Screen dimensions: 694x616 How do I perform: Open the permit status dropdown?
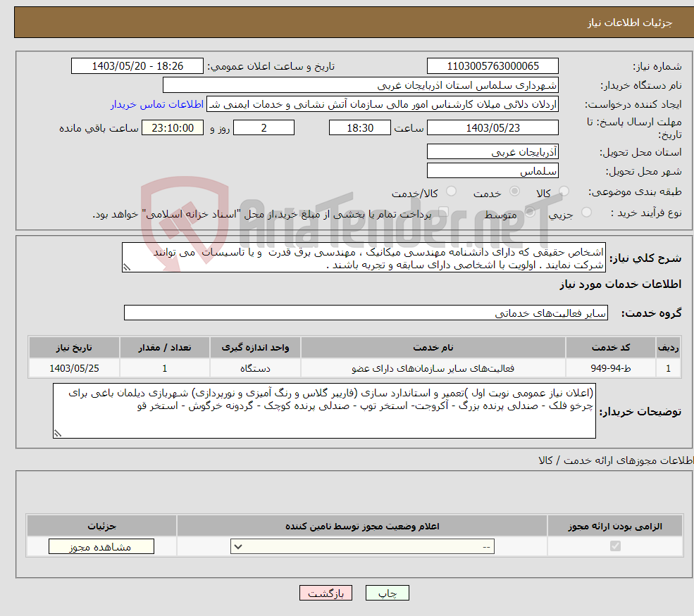coord(362,546)
